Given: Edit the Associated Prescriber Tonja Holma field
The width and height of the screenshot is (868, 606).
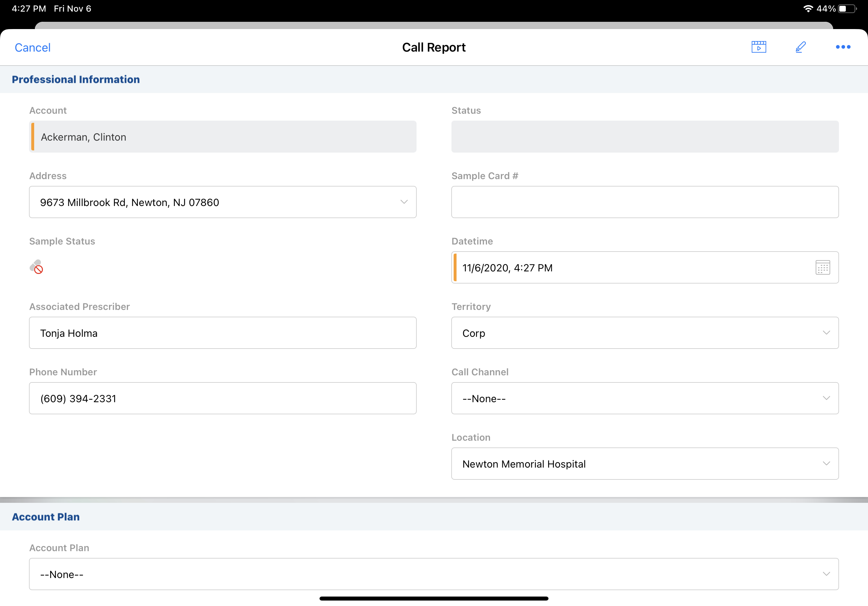Looking at the screenshot, I should (223, 333).
